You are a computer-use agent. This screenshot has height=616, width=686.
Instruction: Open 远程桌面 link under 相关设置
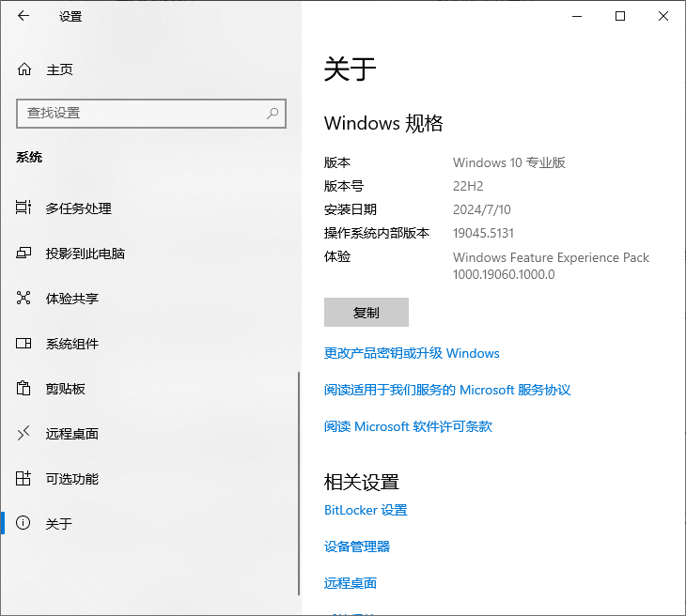pyautogui.click(x=351, y=583)
